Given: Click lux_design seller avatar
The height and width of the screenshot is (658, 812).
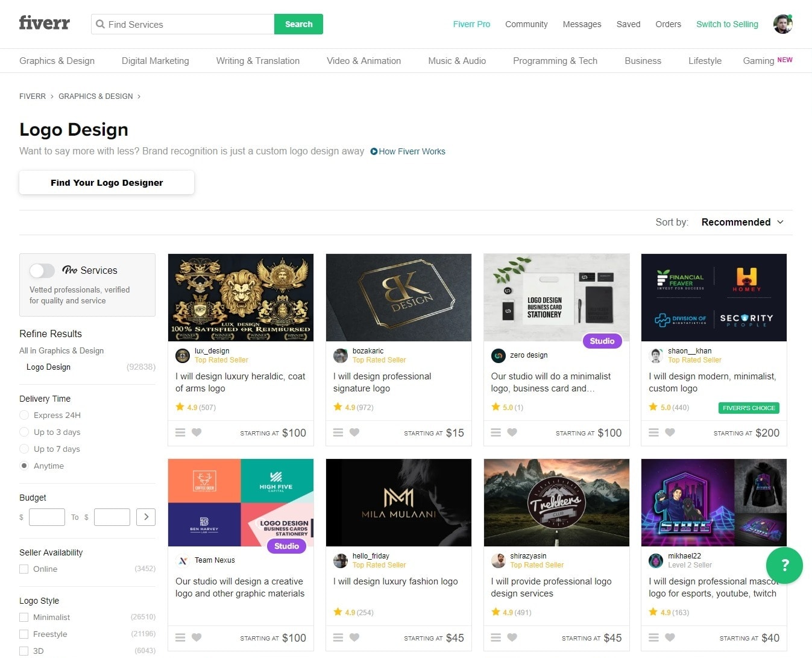Looking at the screenshot, I should pos(183,356).
